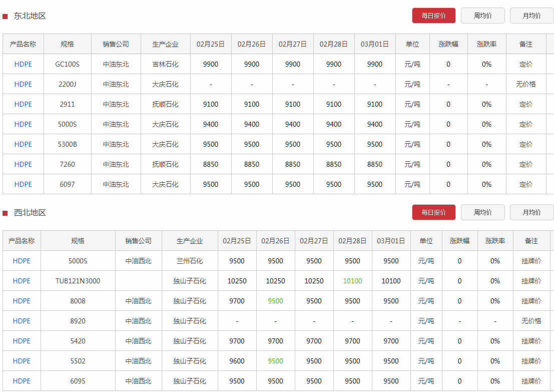Click 中油东北 cell in 6097 row

(116, 185)
